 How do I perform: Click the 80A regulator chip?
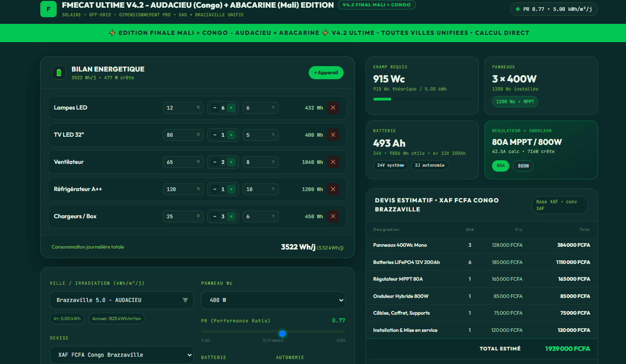point(501,166)
